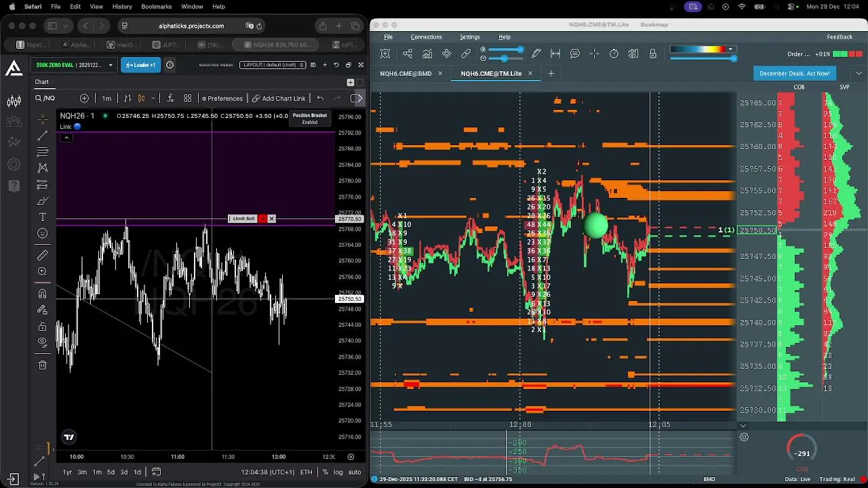Toggle percent scale on chart
The width and height of the screenshot is (868, 488).
325,472
